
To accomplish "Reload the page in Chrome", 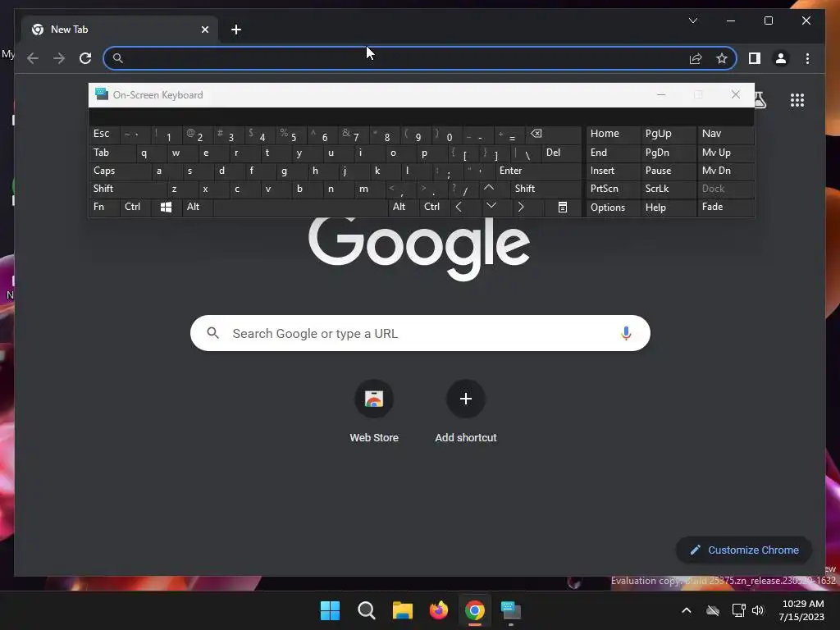I will [x=85, y=58].
